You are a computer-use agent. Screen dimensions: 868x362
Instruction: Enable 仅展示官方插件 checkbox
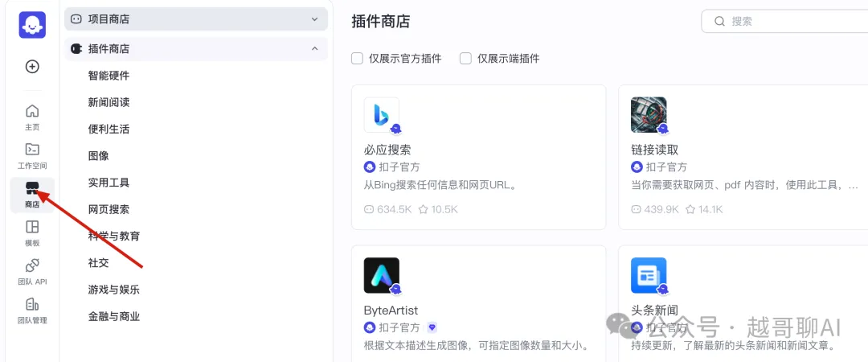pyautogui.click(x=357, y=58)
